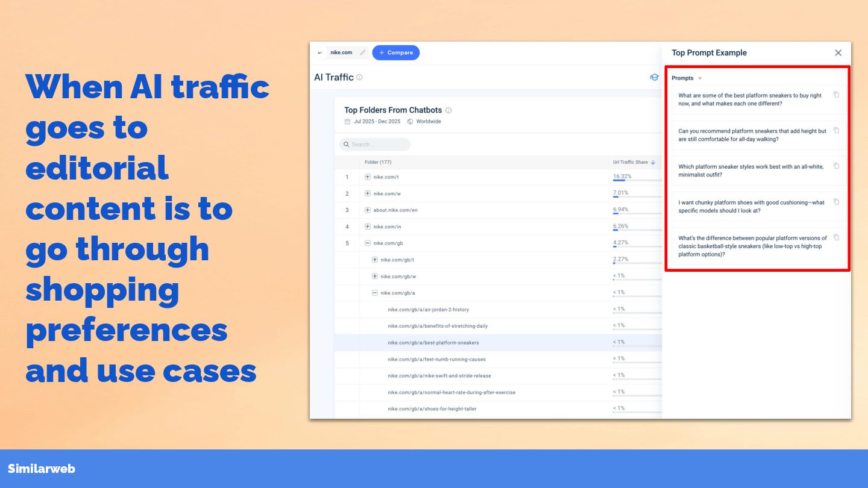Viewport: 868px width, 488px height.
Task: Click the Jul 2025 - Dec 2025 date range
Action: coord(377,122)
